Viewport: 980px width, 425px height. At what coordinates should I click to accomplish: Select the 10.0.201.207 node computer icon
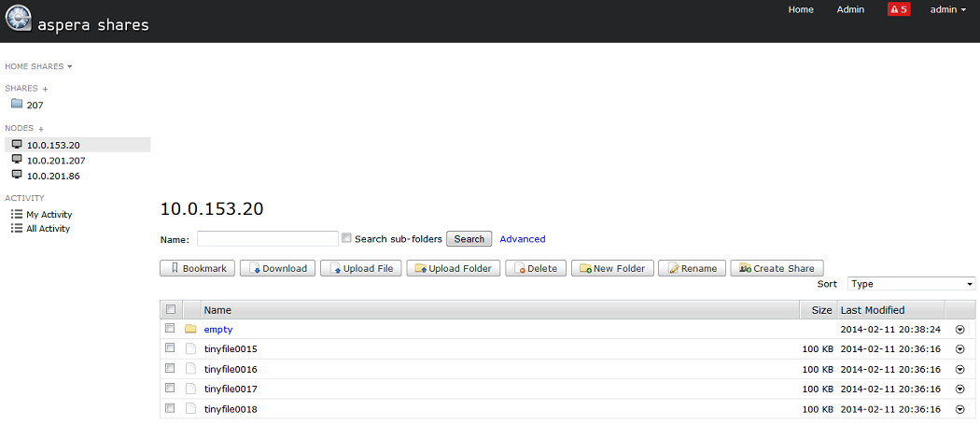click(x=16, y=160)
